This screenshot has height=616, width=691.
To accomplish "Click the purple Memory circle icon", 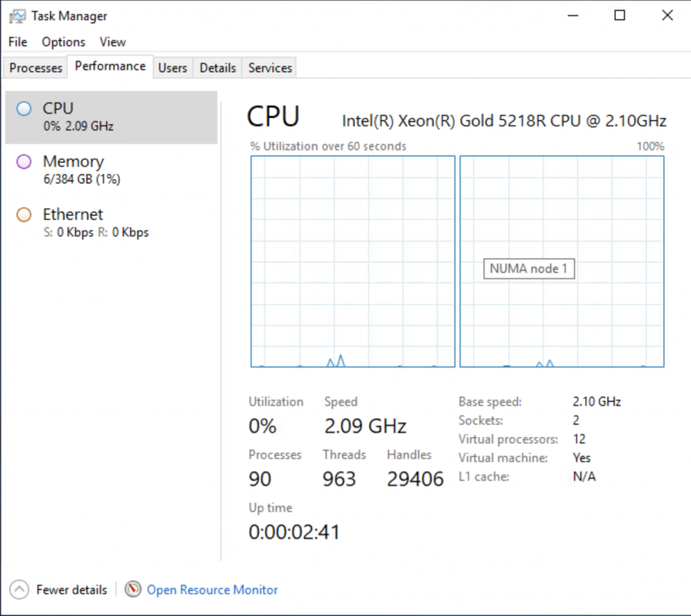I will [x=24, y=162].
